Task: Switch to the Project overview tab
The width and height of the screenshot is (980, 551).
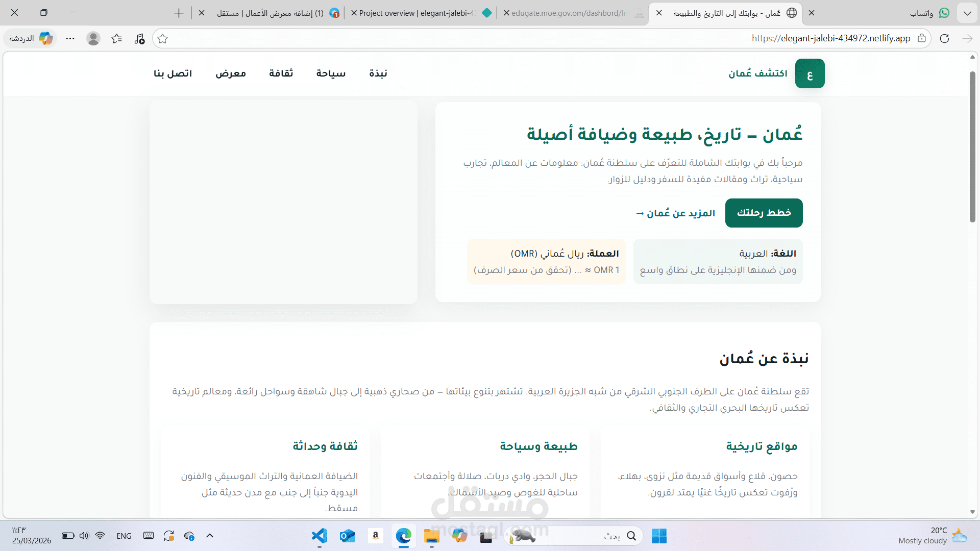Action: tap(419, 13)
